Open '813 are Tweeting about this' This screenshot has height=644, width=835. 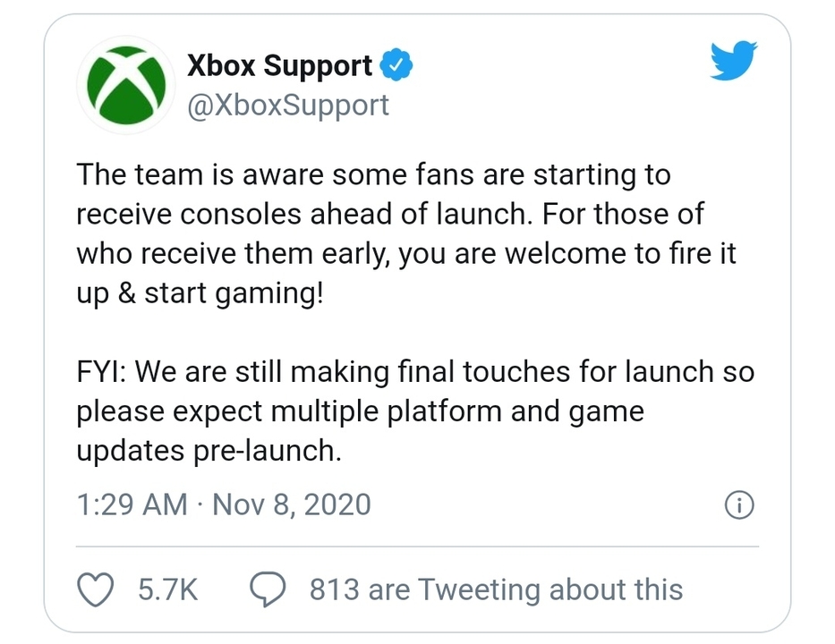tap(497, 589)
